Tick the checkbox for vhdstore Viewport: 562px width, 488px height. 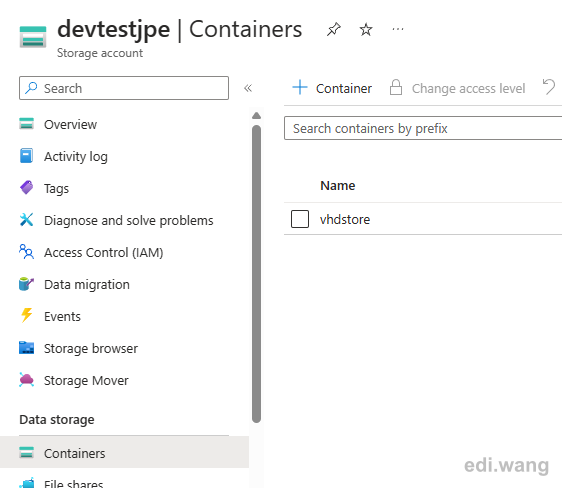300,219
